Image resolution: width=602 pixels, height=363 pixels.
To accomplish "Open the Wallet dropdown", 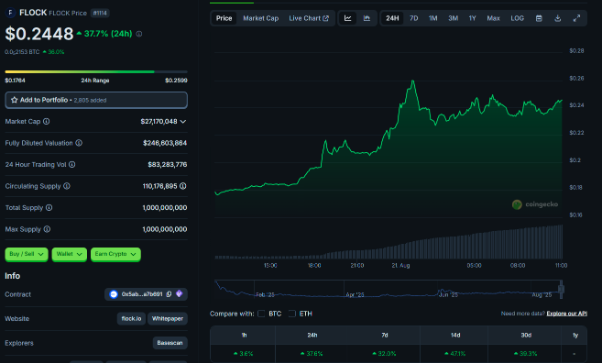I will click(69, 254).
